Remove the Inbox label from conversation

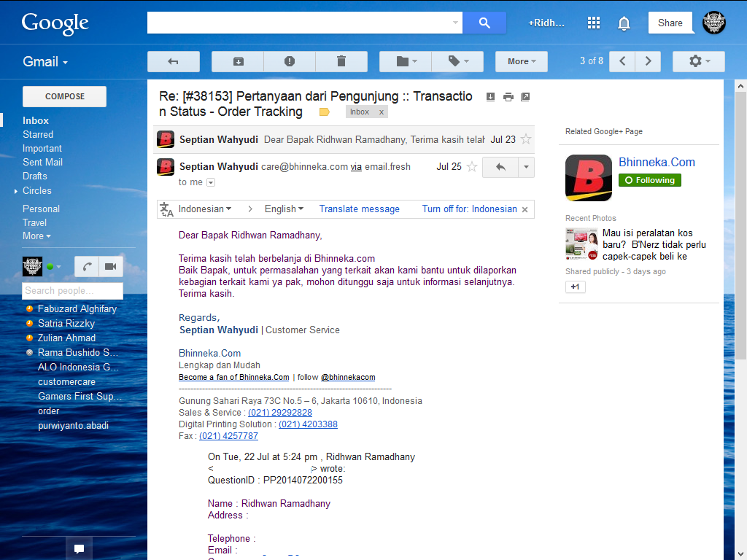tap(381, 112)
